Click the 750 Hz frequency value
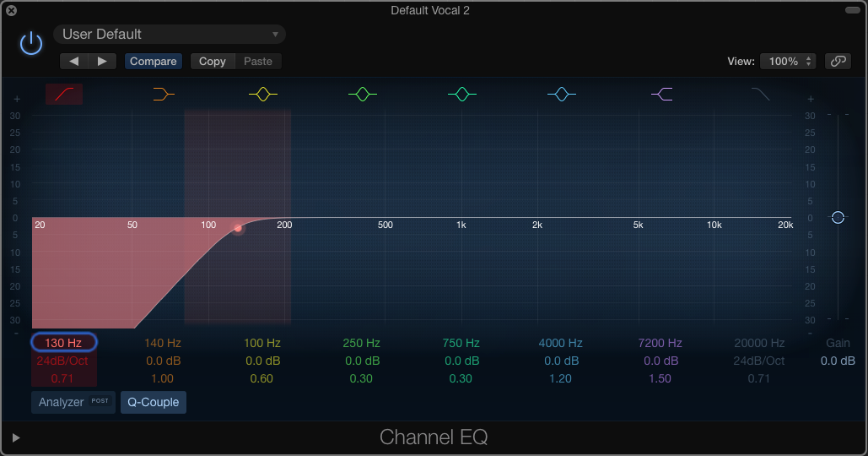The width and height of the screenshot is (868, 456). click(461, 343)
